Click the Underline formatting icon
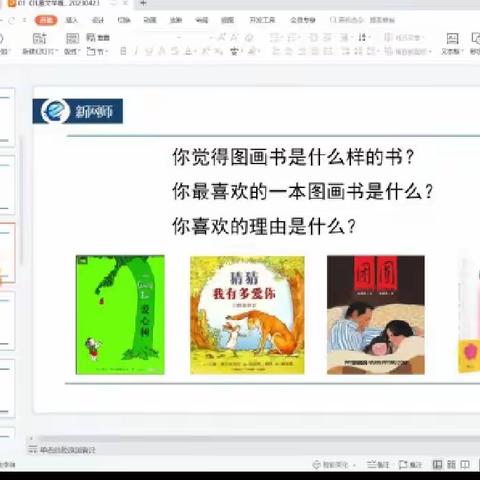Screen dimensions: 480x480 [x=149, y=51]
